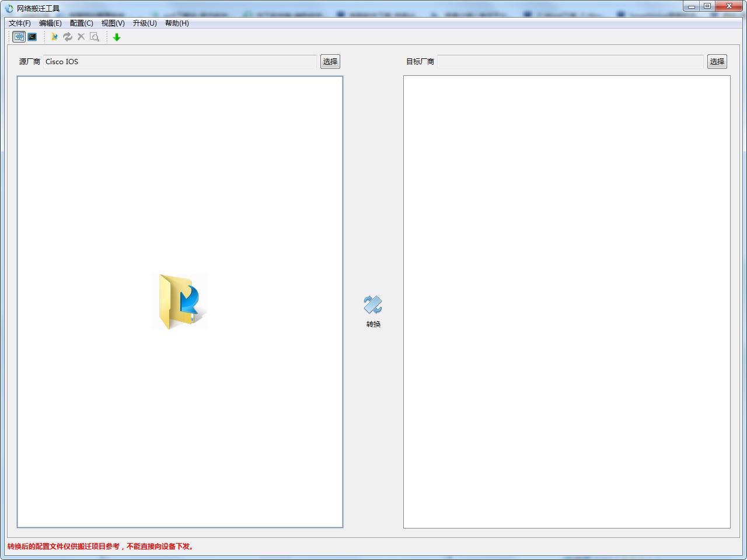Click the 源厂商 field showing Cisco IOS
747x560 pixels.
tap(179, 61)
